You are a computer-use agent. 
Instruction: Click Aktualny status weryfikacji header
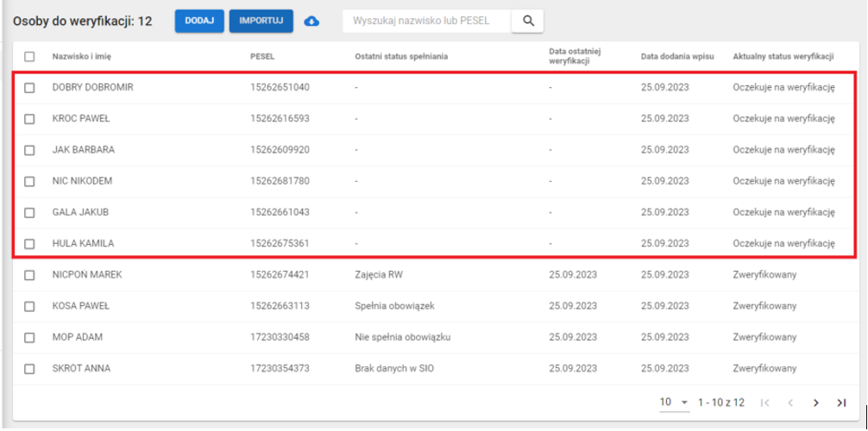783,57
